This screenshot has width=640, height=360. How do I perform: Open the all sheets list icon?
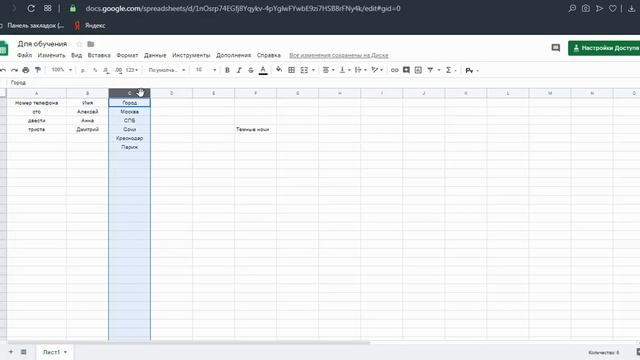24,352
